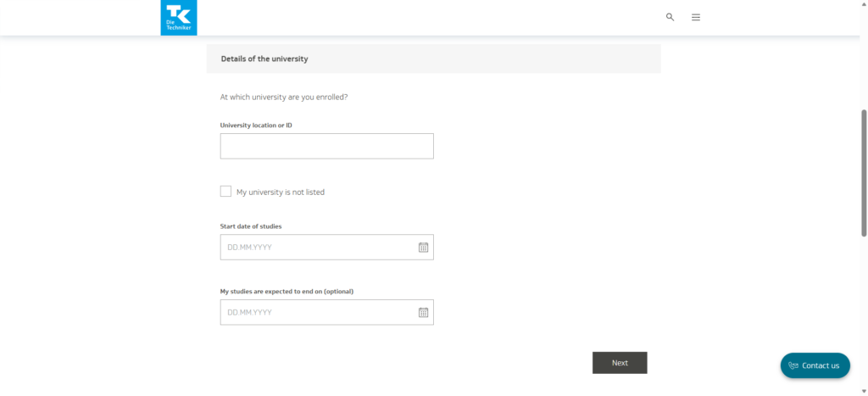The image size is (868, 396).
Task: Tick the "My university is not listed" checkbox
Action: pyautogui.click(x=225, y=192)
